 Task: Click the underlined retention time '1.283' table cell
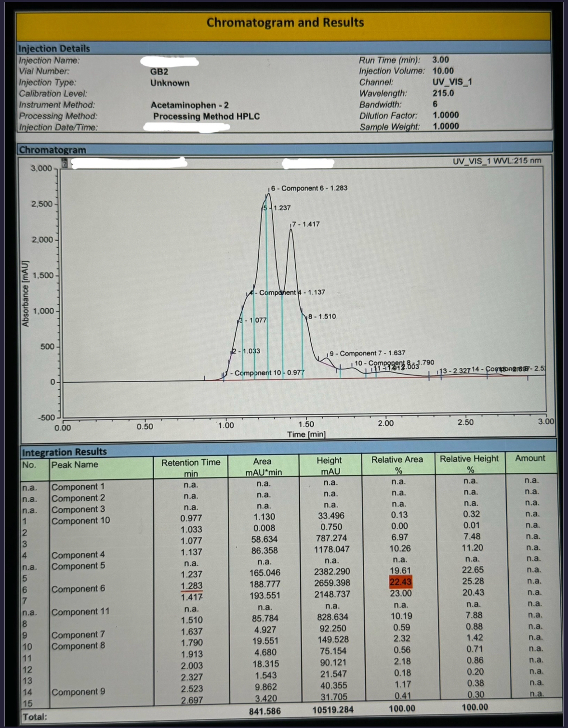(x=192, y=585)
